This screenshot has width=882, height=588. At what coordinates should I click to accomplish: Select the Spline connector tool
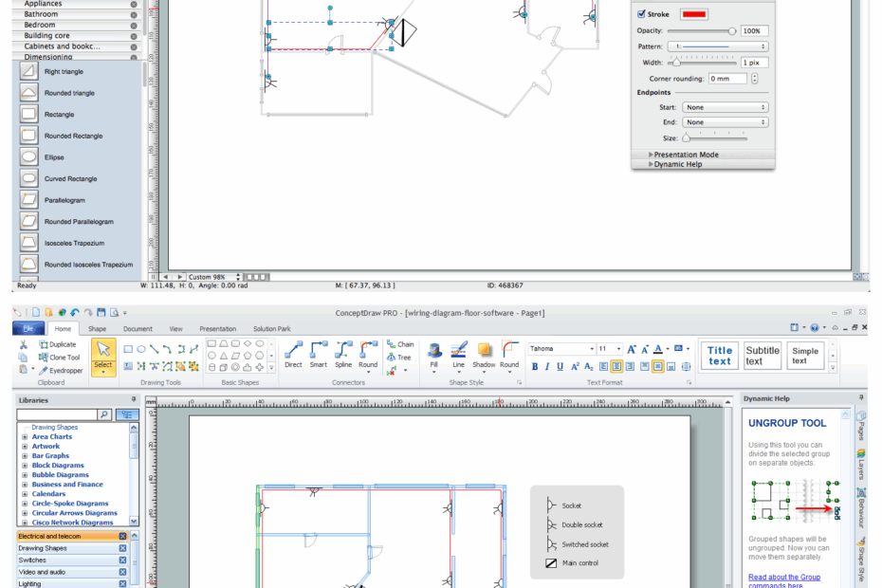point(343,349)
